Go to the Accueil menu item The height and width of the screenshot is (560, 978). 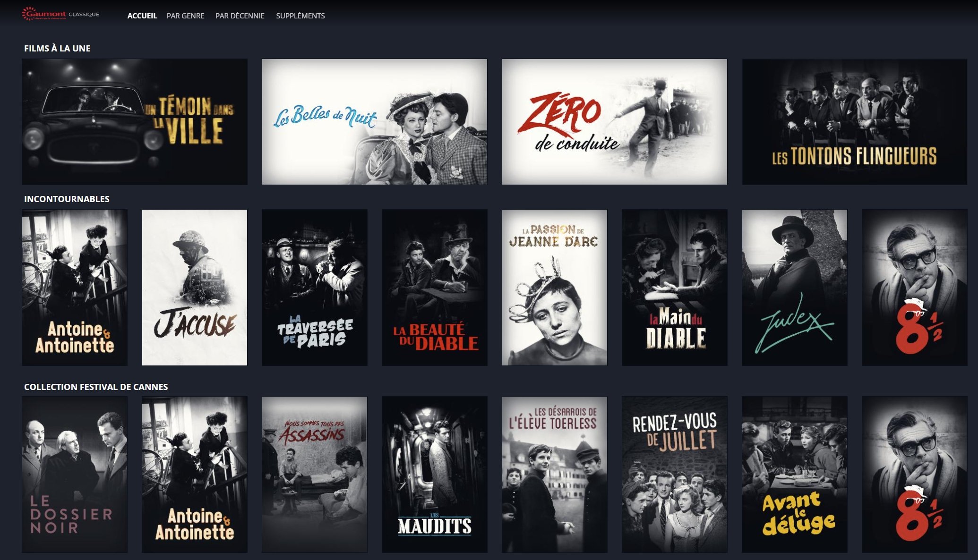coord(142,16)
